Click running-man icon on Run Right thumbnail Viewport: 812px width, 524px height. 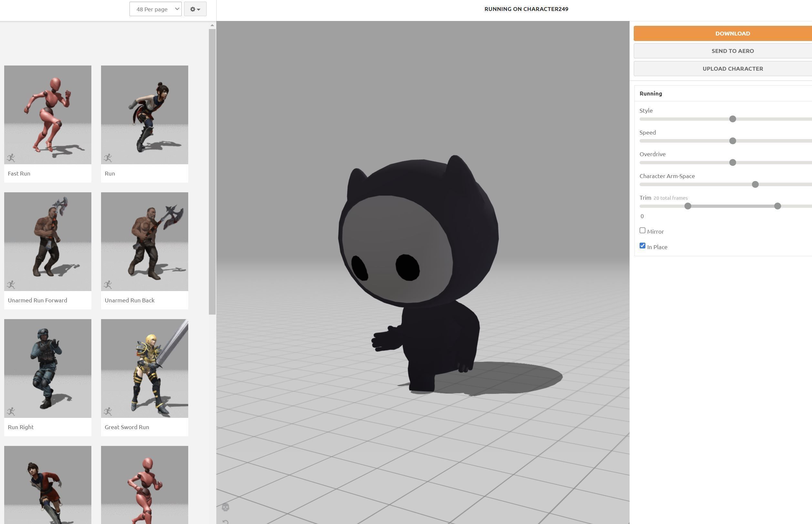pyautogui.click(x=11, y=411)
